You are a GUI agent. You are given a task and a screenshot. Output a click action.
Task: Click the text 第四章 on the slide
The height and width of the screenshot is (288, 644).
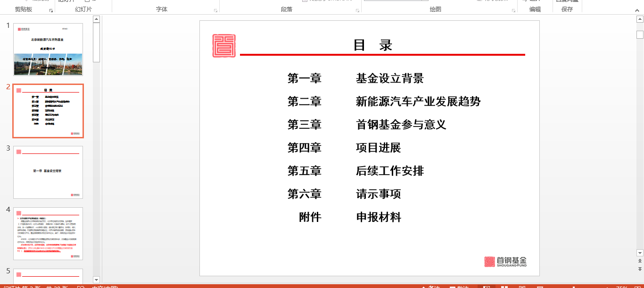click(x=305, y=148)
